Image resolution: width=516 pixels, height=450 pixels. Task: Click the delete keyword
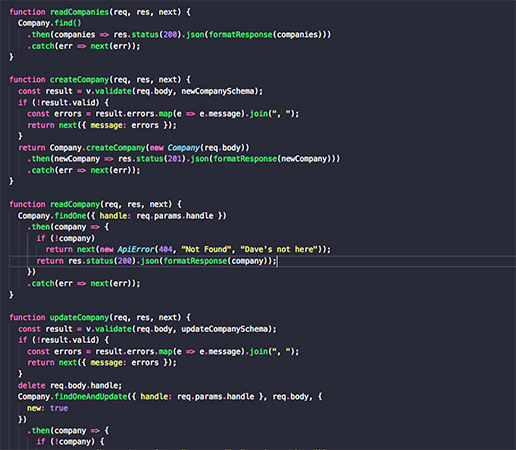pos(32,385)
